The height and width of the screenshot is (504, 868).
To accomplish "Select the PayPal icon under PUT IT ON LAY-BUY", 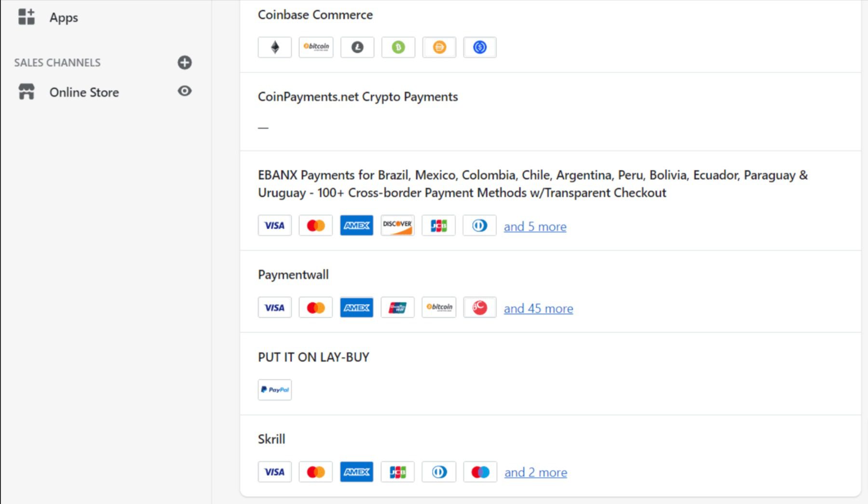I will point(274,389).
